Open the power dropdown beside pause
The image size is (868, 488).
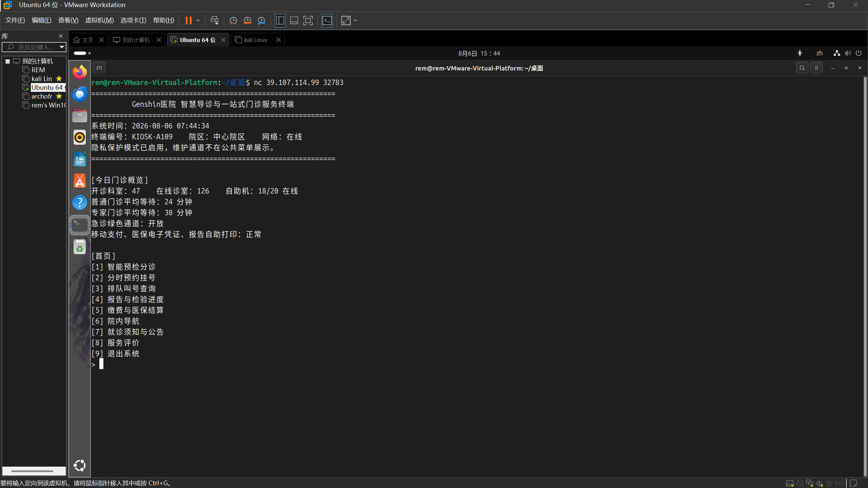pyautogui.click(x=198, y=21)
